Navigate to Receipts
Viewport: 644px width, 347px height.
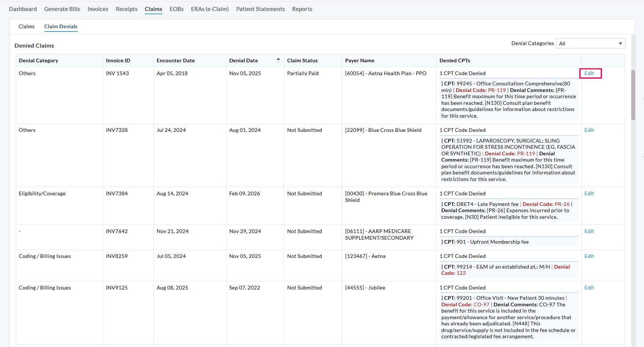[x=126, y=9]
